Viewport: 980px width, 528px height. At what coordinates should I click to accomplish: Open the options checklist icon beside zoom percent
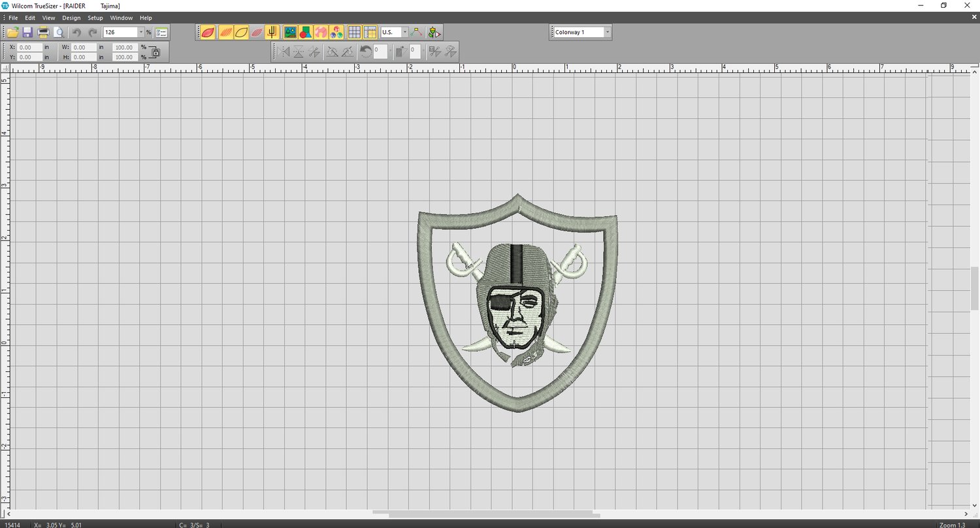click(x=161, y=32)
